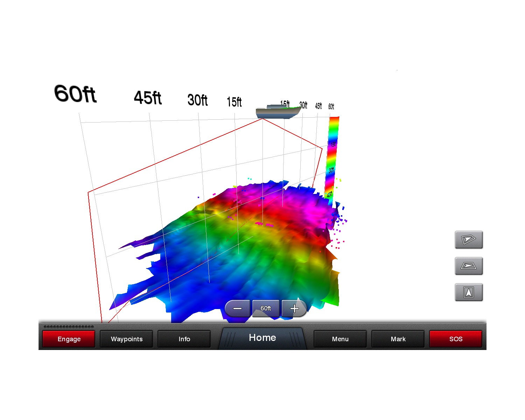Click the dotted indicator strip above Engage
This screenshot has height=420, width=525.
(x=69, y=327)
